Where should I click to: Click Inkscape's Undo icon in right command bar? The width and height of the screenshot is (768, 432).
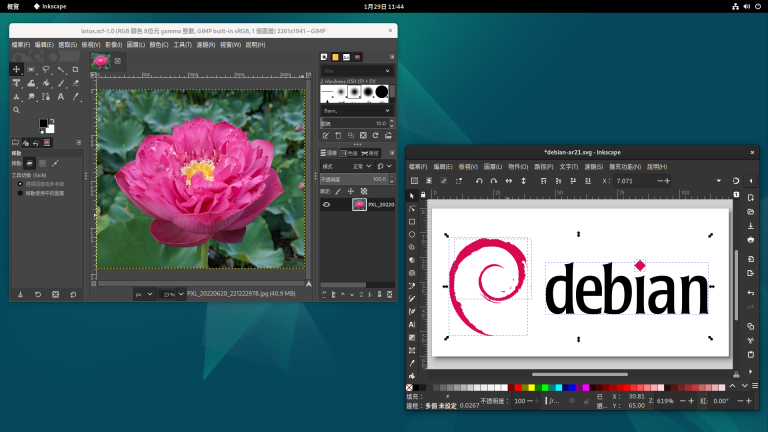point(751,293)
